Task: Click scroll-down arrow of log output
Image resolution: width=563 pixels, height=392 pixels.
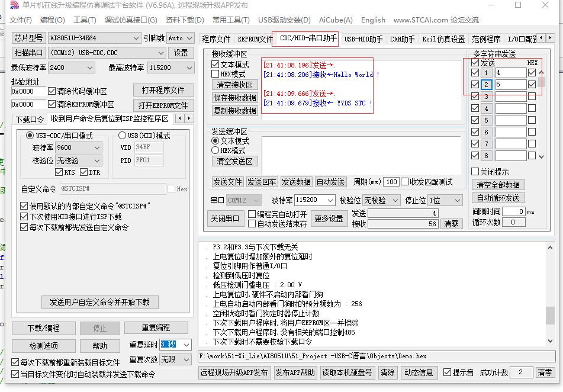Action: click(550, 341)
